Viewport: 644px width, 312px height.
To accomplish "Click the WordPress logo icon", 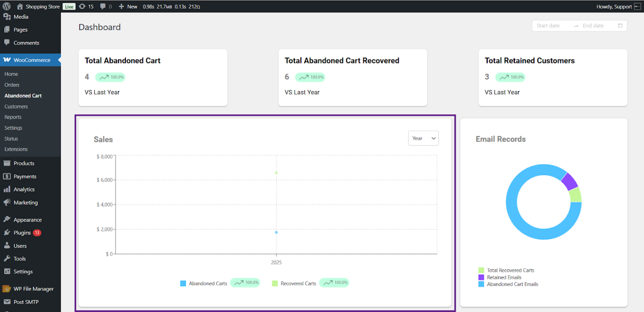I will (x=7, y=6).
